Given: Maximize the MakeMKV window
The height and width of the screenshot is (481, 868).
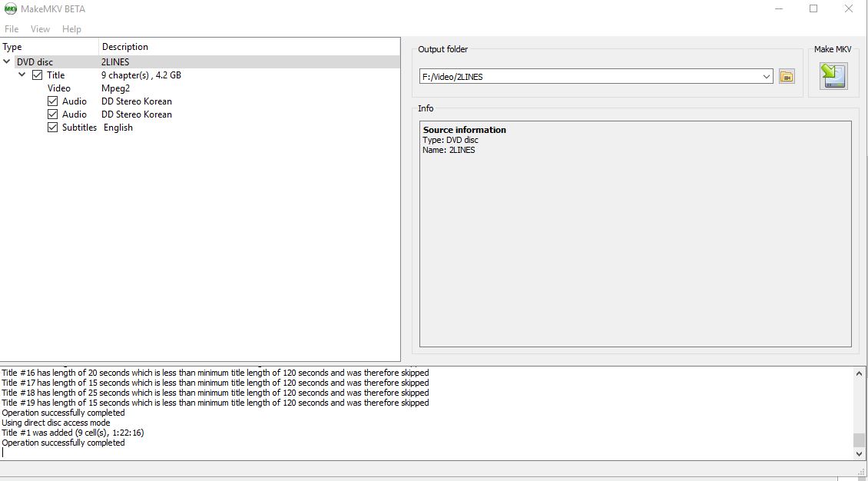Looking at the screenshot, I should point(813,9).
